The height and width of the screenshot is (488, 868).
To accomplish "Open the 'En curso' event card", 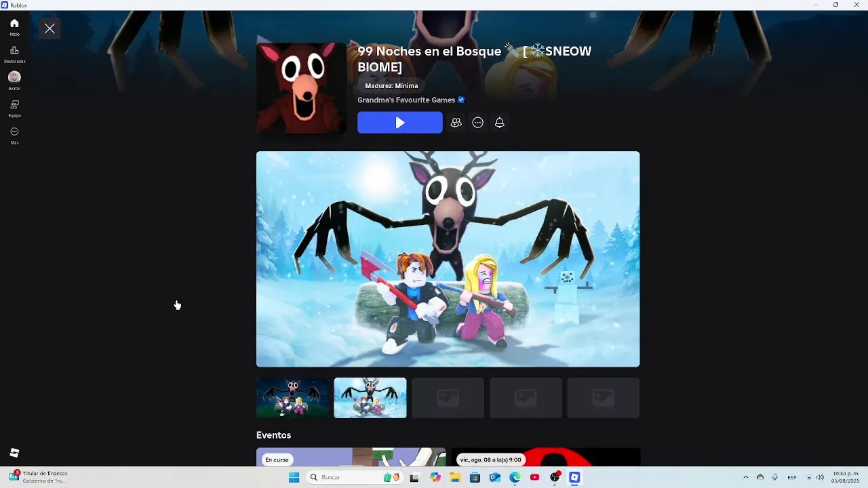I will 351,457.
